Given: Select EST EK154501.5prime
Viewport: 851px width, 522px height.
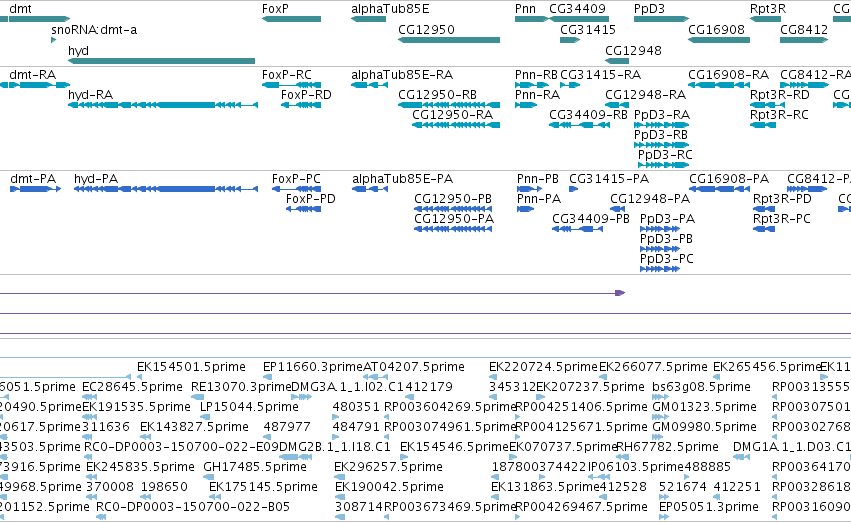Looking at the screenshot, I should [191, 367].
